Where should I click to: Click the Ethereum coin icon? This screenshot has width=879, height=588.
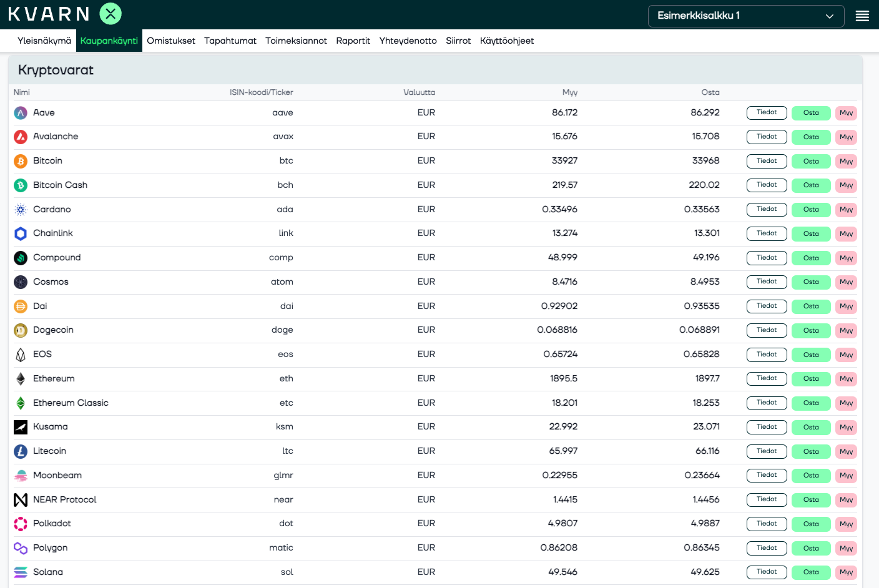[21, 379]
